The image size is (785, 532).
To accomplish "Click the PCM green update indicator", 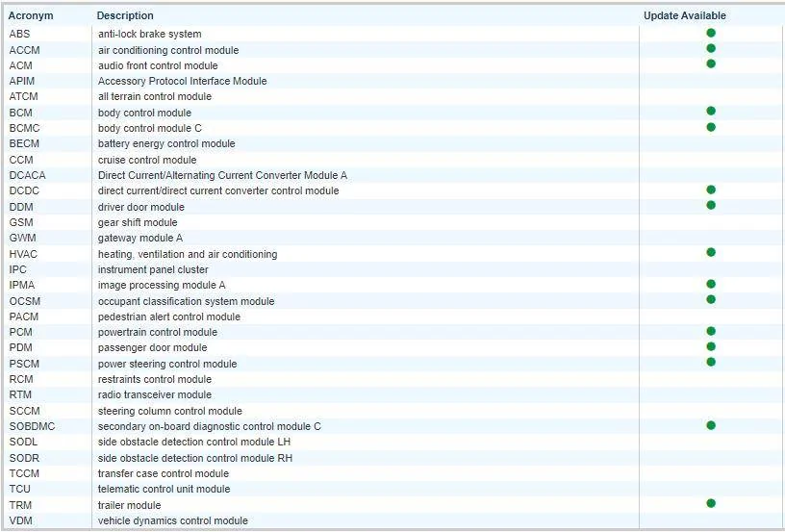I will pos(711,331).
